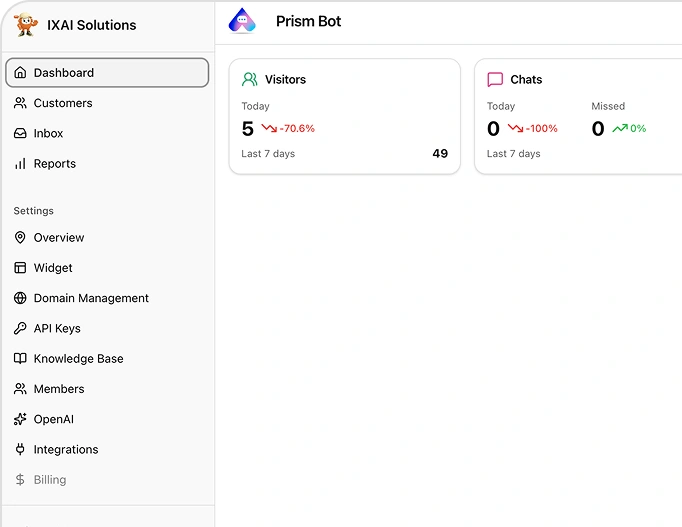Open the OpenAI settings page
The width and height of the screenshot is (682, 527).
coord(107,419)
